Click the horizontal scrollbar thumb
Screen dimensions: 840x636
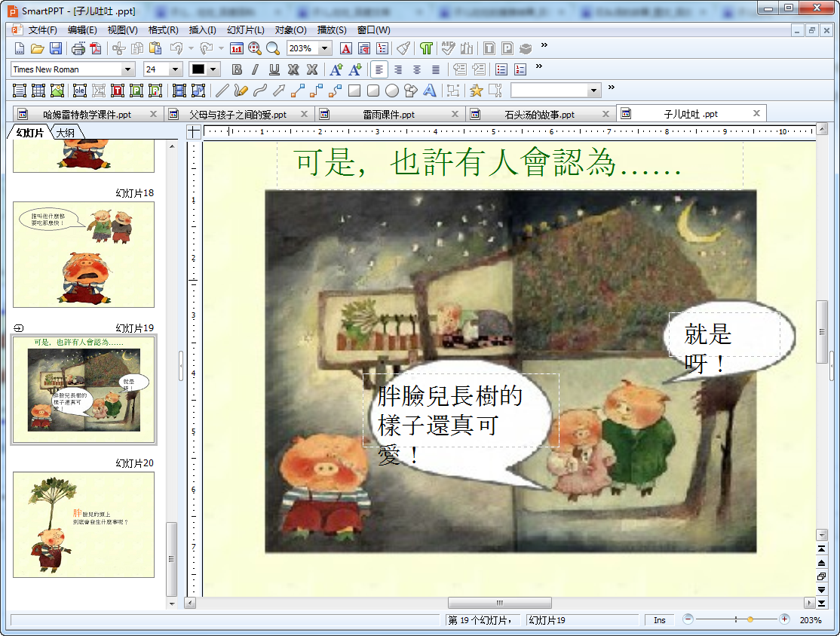[499, 603]
